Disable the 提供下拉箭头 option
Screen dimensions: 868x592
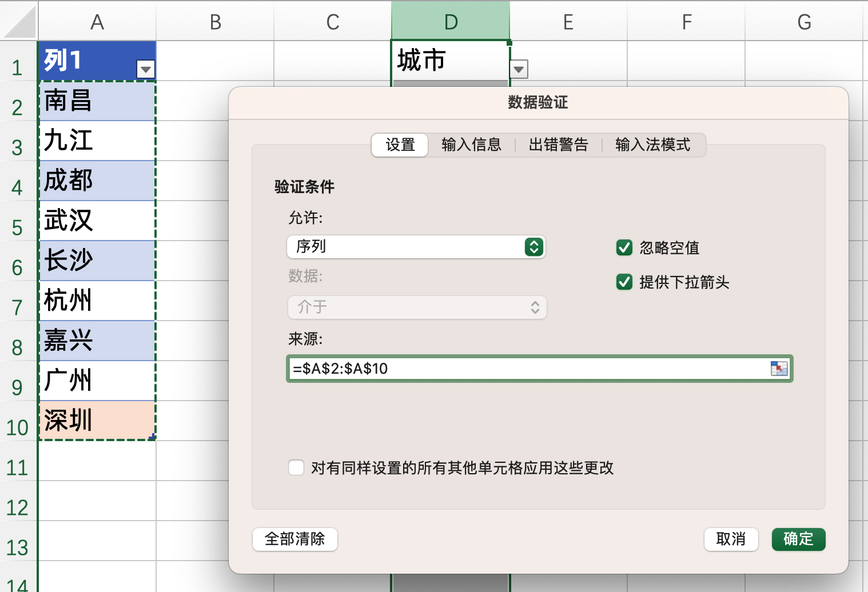(x=624, y=282)
